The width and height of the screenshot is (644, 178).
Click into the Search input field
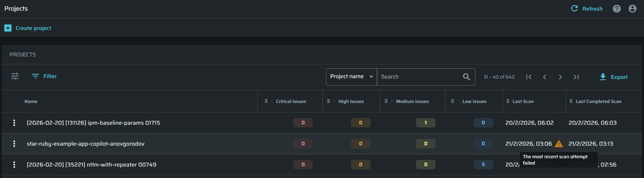419,77
